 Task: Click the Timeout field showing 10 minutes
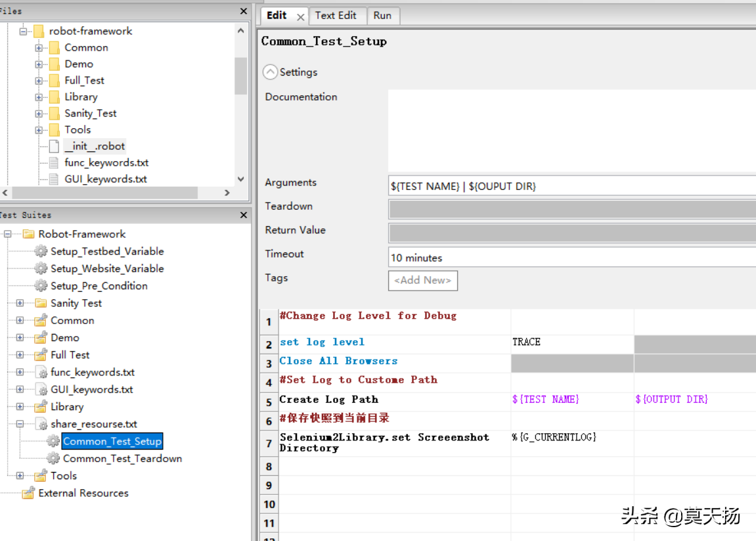(572, 258)
